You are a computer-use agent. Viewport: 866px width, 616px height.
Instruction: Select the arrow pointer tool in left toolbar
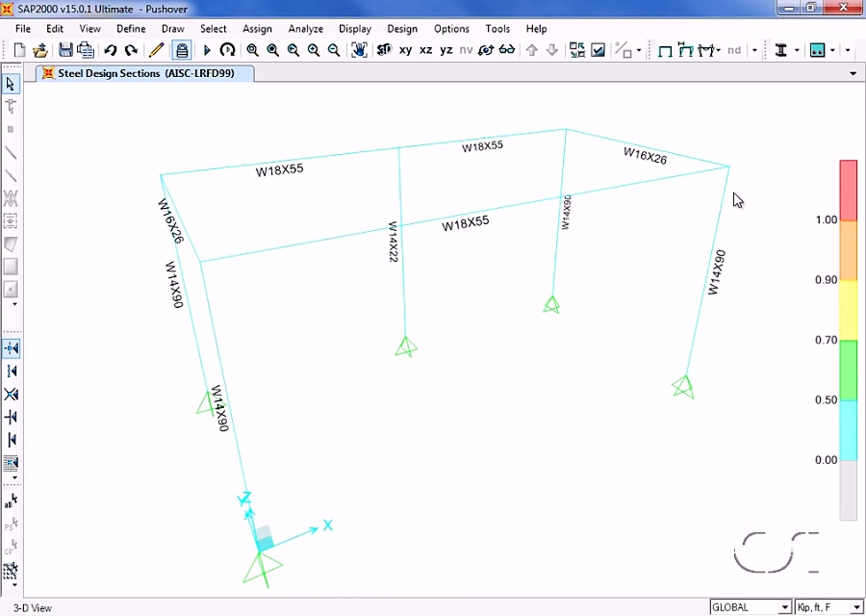(x=12, y=85)
